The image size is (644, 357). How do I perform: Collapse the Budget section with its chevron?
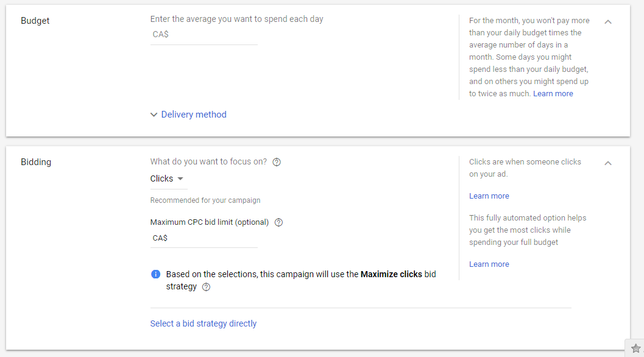pyautogui.click(x=608, y=22)
